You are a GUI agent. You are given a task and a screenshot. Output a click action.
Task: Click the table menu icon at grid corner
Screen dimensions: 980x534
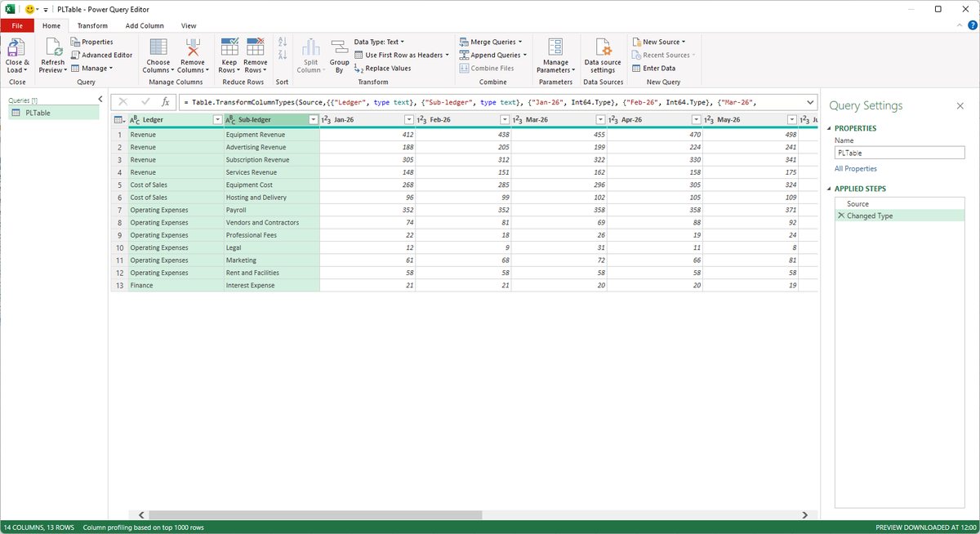(119, 120)
